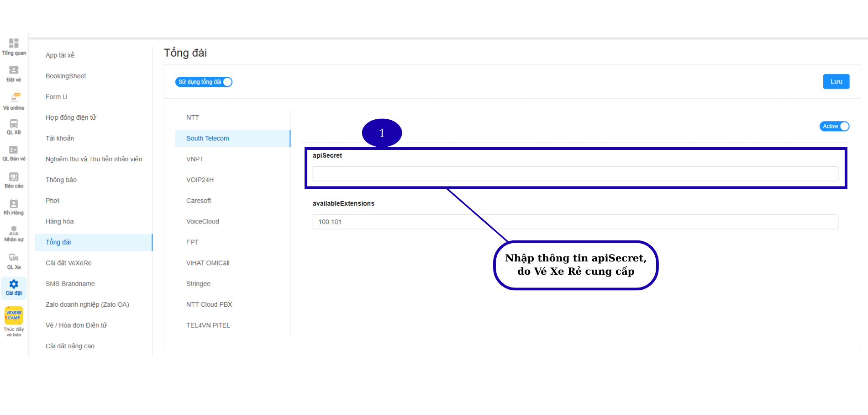The width and height of the screenshot is (868, 415).
Task: Click the Kh.Hàng customers icon
Action: click(14, 204)
